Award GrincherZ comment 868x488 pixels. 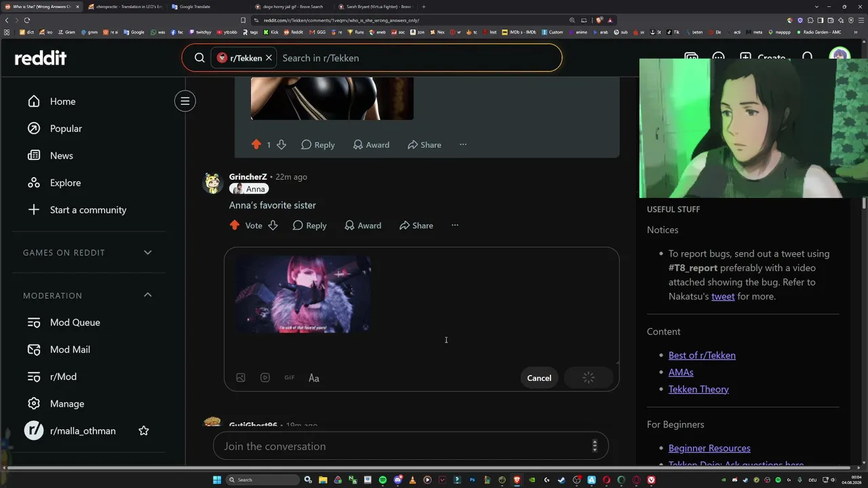coord(363,226)
